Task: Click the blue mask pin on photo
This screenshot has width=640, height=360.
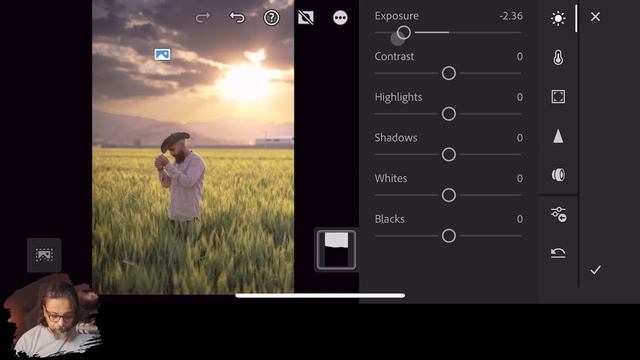Action: pyautogui.click(x=162, y=55)
